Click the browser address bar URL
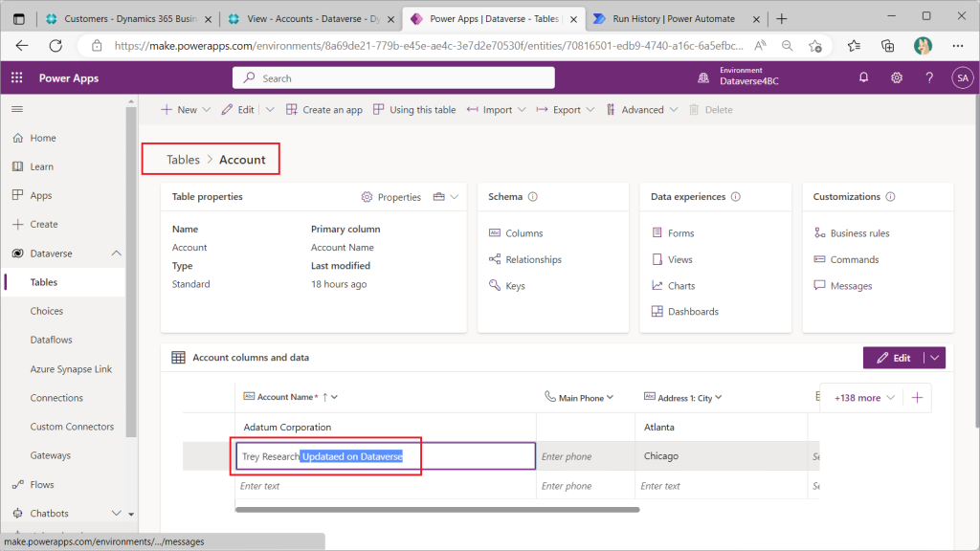Viewport: 980px width, 551px height. pyautogui.click(x=429, y=46)
